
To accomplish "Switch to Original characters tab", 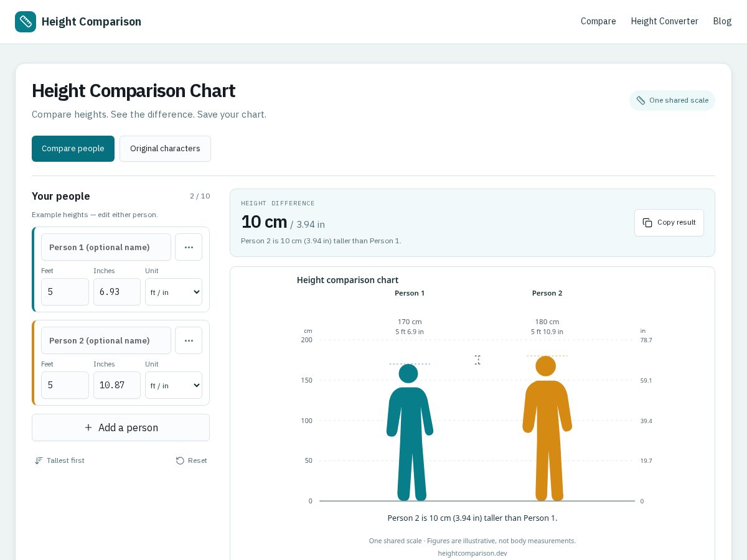I will pos(165,149).
